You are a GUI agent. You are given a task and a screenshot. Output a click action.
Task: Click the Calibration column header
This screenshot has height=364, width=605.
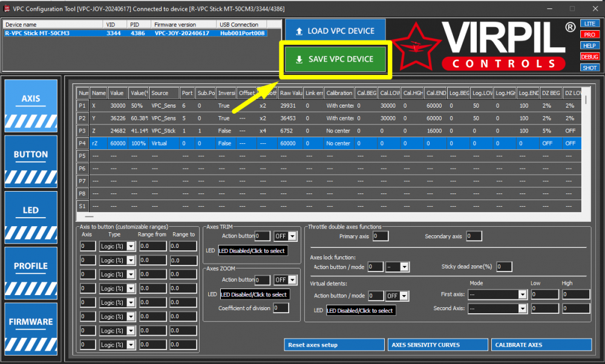(x=339, y=93)
